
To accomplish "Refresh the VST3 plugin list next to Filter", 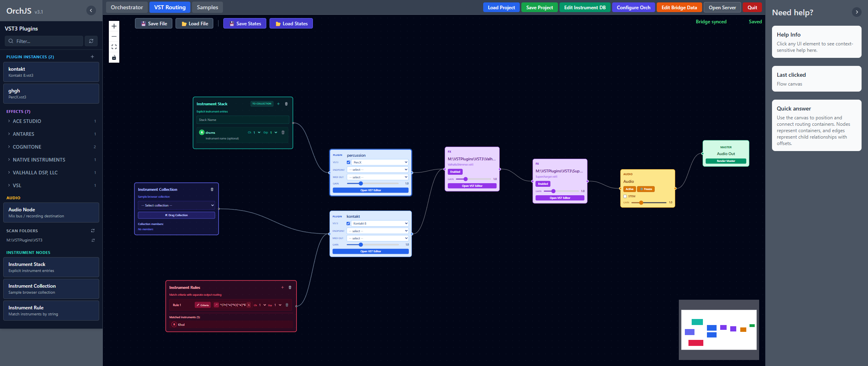I will 91,41.
